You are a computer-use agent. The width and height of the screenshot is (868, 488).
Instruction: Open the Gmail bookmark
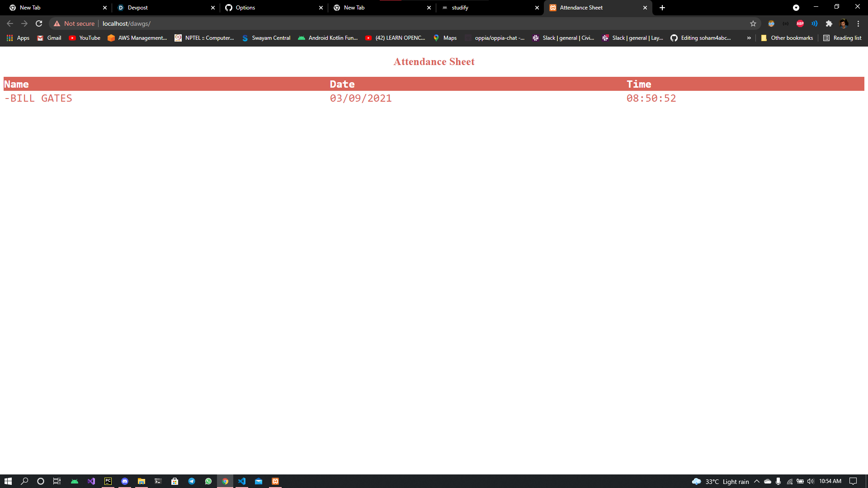49,38
